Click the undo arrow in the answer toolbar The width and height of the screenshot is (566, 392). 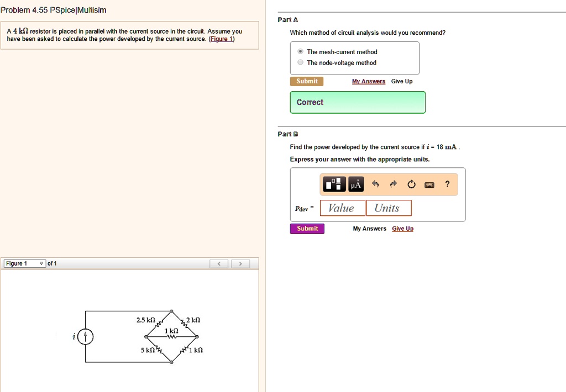(375, 184)
